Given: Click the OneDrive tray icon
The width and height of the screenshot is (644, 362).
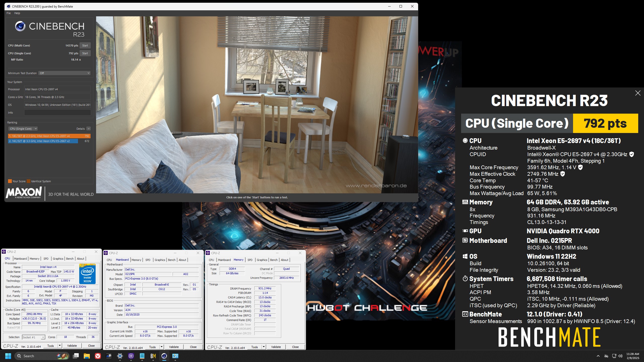Looking at the screenshot, I should tap(606, 356).
